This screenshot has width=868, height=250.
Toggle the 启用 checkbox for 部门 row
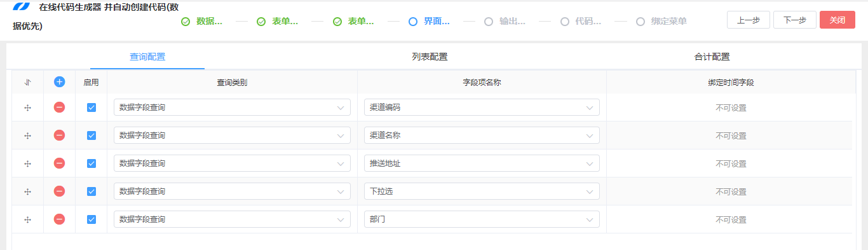point(92,219)
